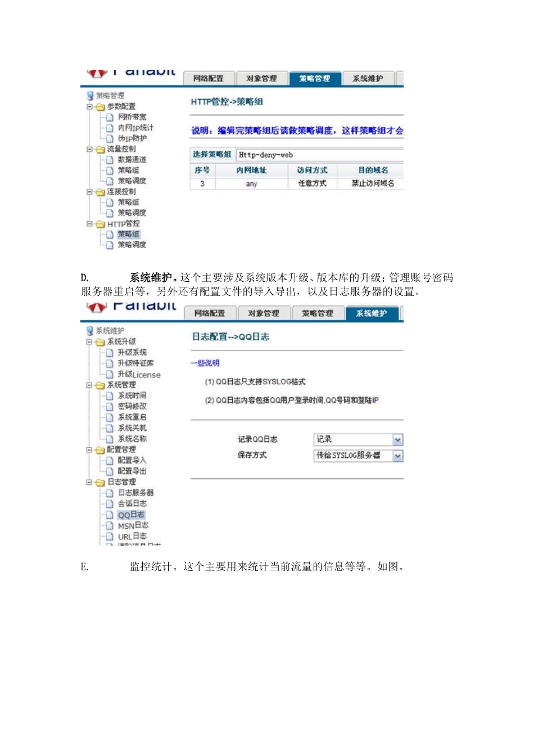Open the 保存方式 dropdown arrow
The width and height of the screenshot is (534, 756).
[398, 456]
